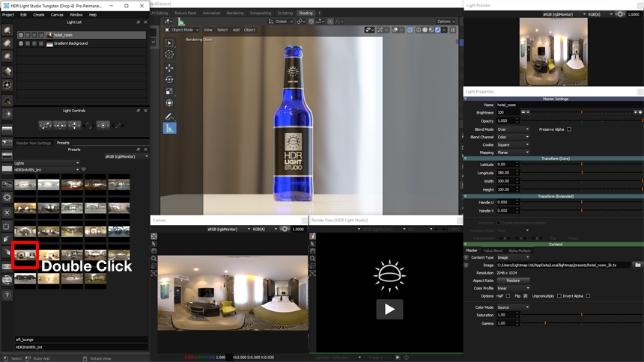Viewport: 644px width, 362px height.
Task: Select Gradient Background row in Light List
Action: point(82,43)
